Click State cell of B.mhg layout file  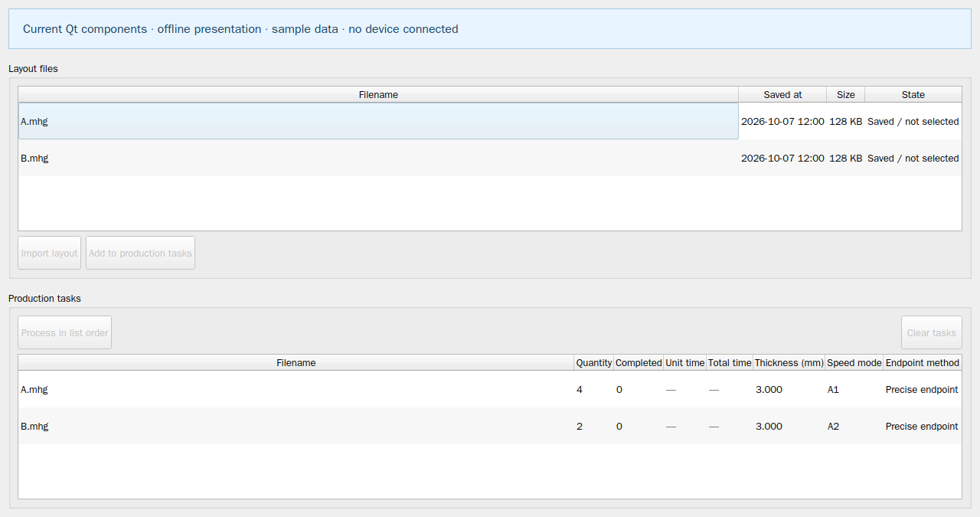(x=913, y=158)
